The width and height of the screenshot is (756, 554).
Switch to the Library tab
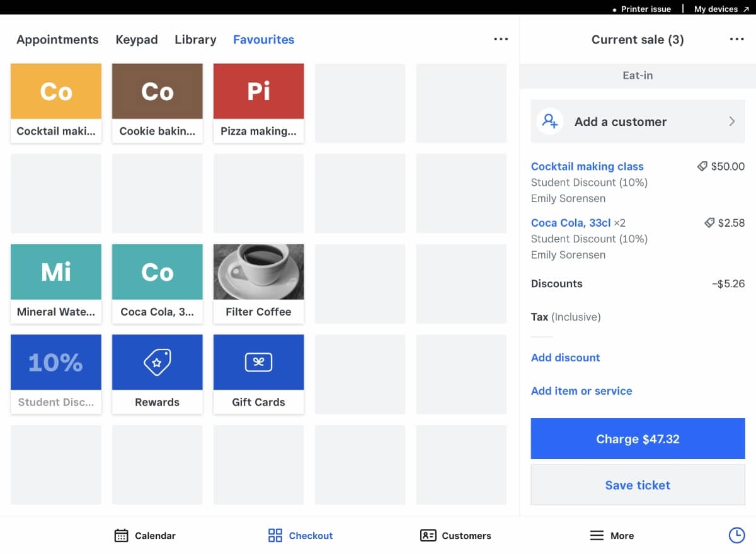point(195,40)
